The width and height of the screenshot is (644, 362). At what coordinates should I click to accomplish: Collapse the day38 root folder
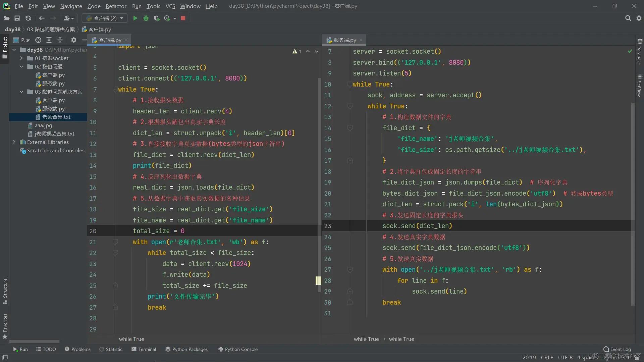pyautogui.click(x=14, y=50)
